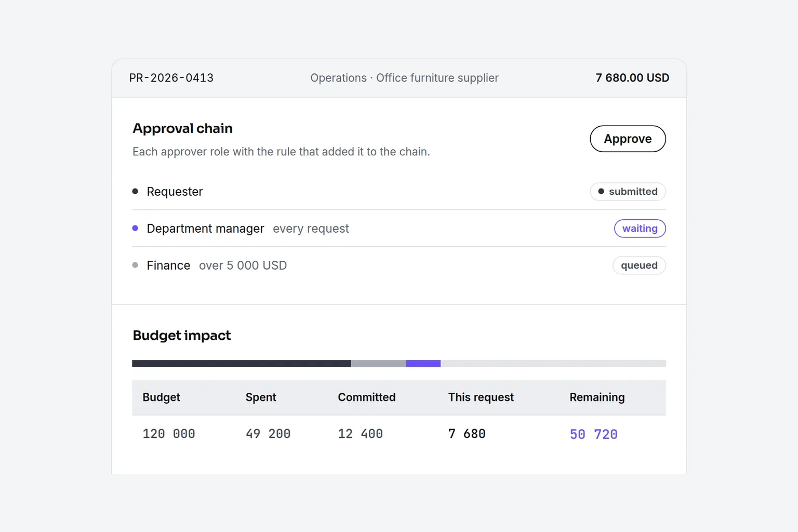Viewport: 798px width, 532px height.
Task: Select the "Department manager" role name
Action: click(205, 229)
